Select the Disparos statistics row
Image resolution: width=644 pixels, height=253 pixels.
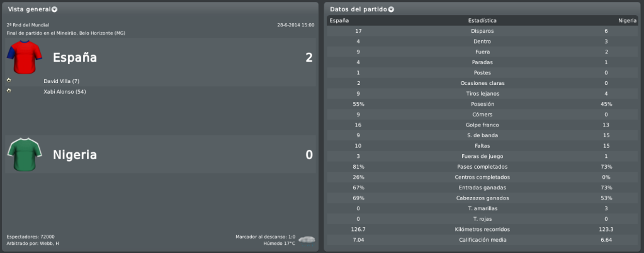(x=483, y=31)
